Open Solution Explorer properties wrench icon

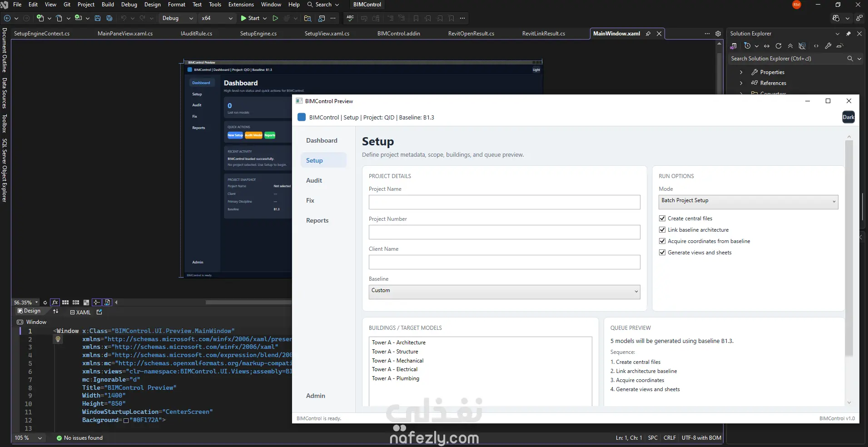(x=828, y=46)
